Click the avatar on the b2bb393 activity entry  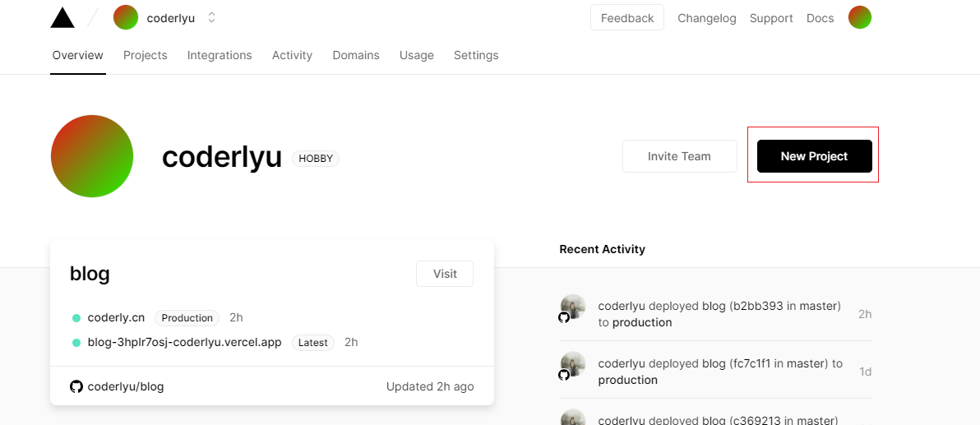point(572,308)
